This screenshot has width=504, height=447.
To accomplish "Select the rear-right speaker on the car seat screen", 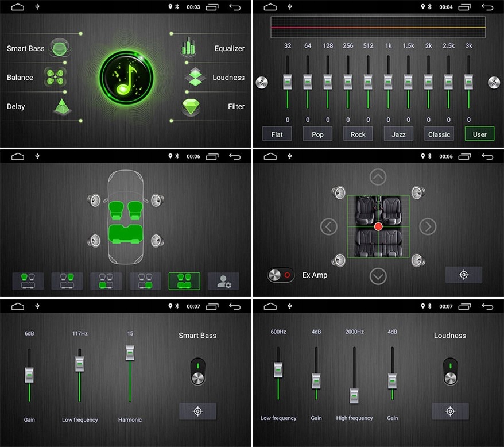I will click(x=157, y=240).
